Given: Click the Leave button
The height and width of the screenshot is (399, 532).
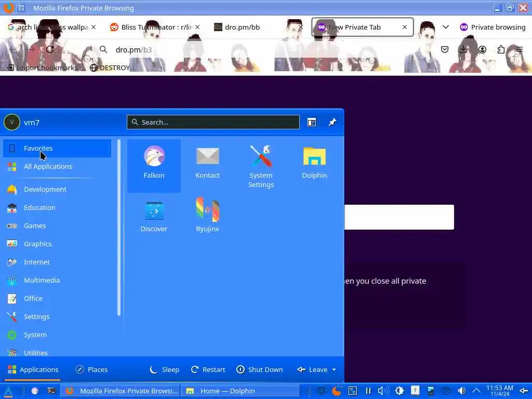Looking at the screenshot, I should tap(312, 369).
